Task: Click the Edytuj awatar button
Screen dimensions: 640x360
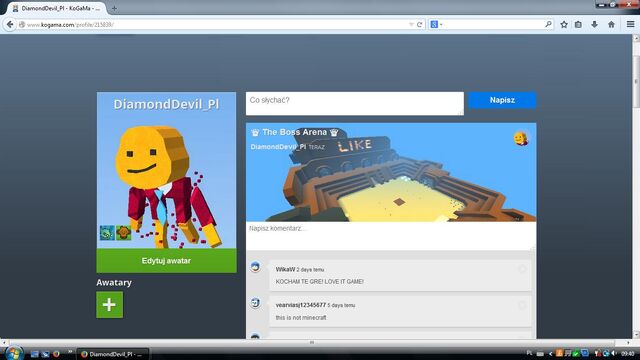Action: tap(166, 260)
